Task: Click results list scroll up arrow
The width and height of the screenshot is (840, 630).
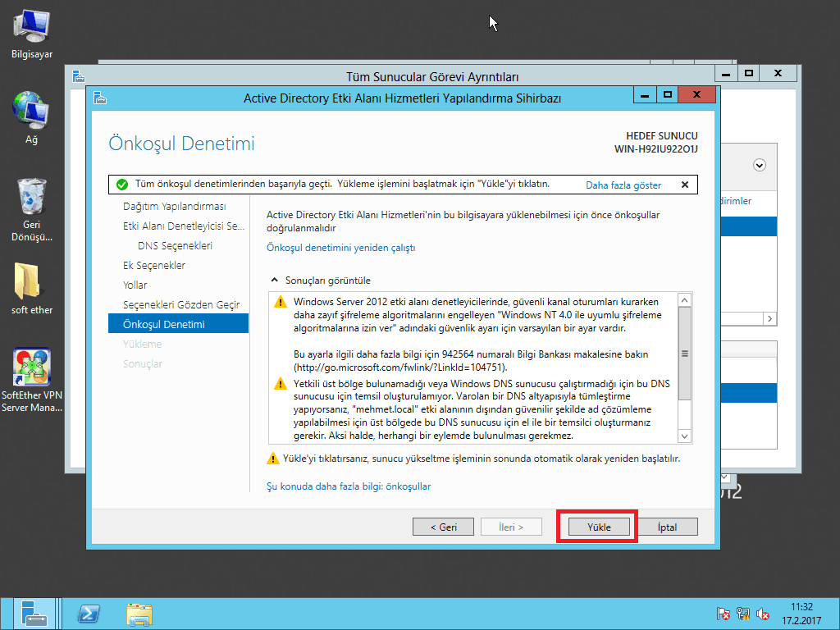Action: 684,300
